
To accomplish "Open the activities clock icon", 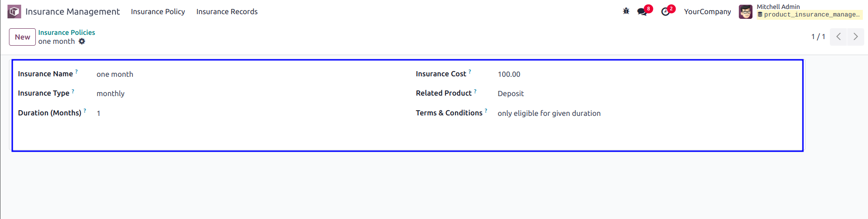I will pos(665,11).
